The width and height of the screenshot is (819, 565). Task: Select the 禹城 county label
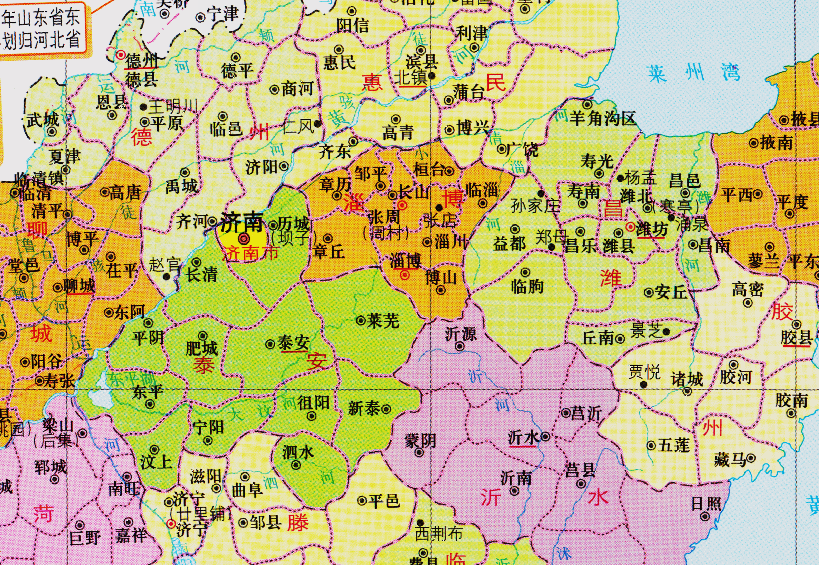pyautogui.click(x=181, y=186)
